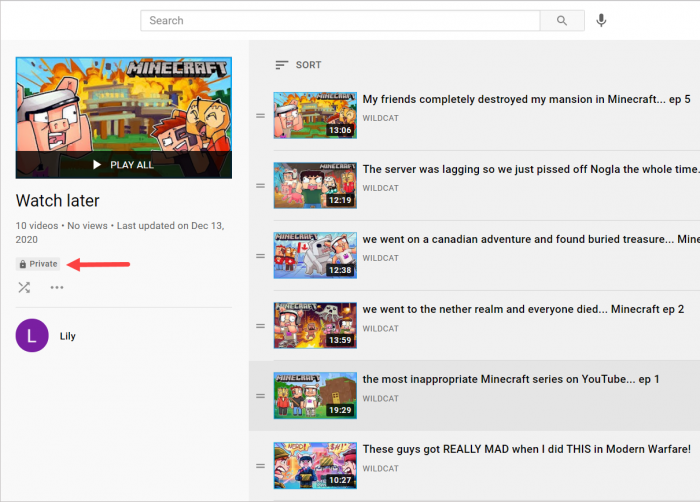Click Lily's purple avatar icon
This screenshot has height=502, width=700.
[x=32, y=336]
